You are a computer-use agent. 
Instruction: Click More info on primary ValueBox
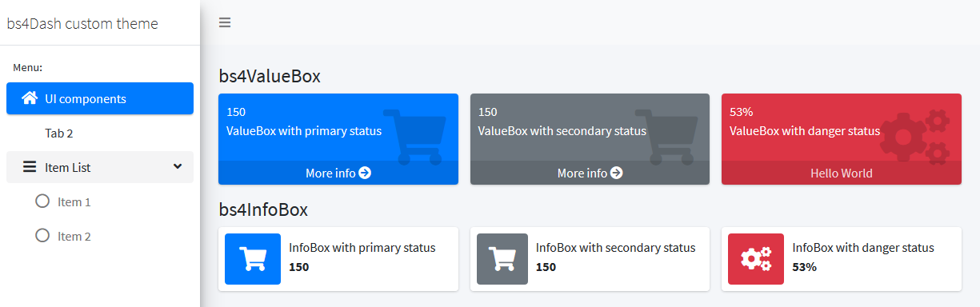tap(338, 173)
